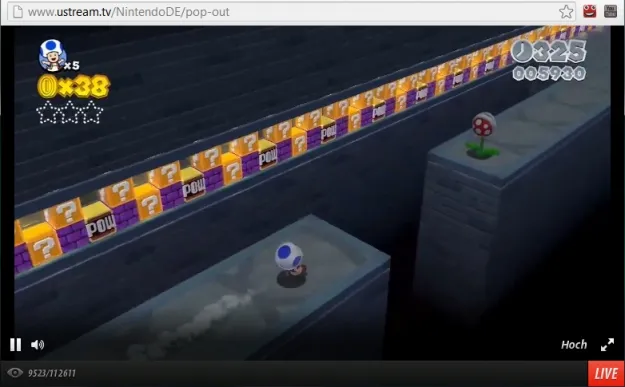Click the ustream.tv address bar URL

pyautogui.click(x=128, y=12)
